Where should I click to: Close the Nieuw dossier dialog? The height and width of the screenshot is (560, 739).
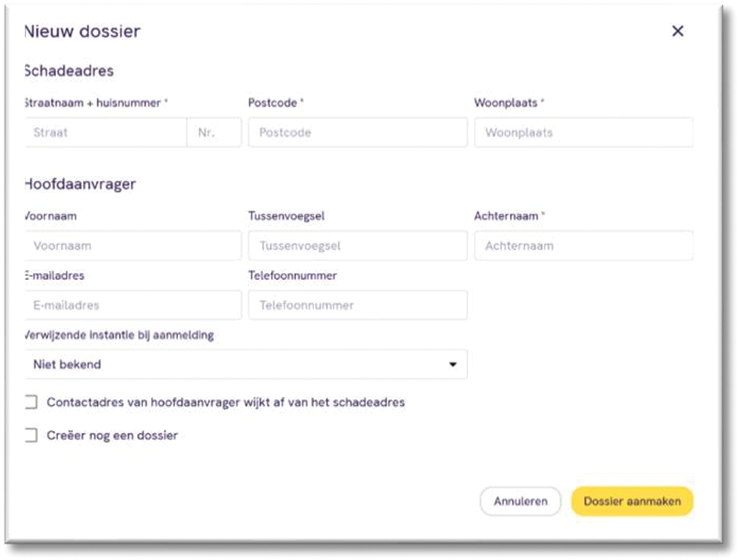coord(678,31)
